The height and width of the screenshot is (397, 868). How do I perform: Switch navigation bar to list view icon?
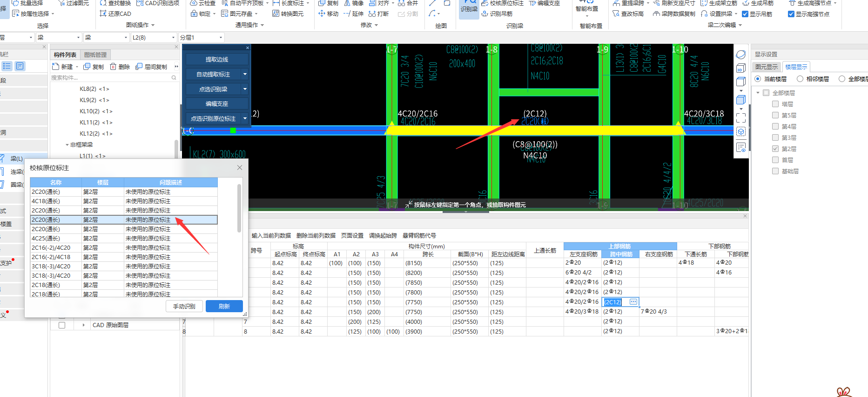pyautogui.click(x=7, y=66)
